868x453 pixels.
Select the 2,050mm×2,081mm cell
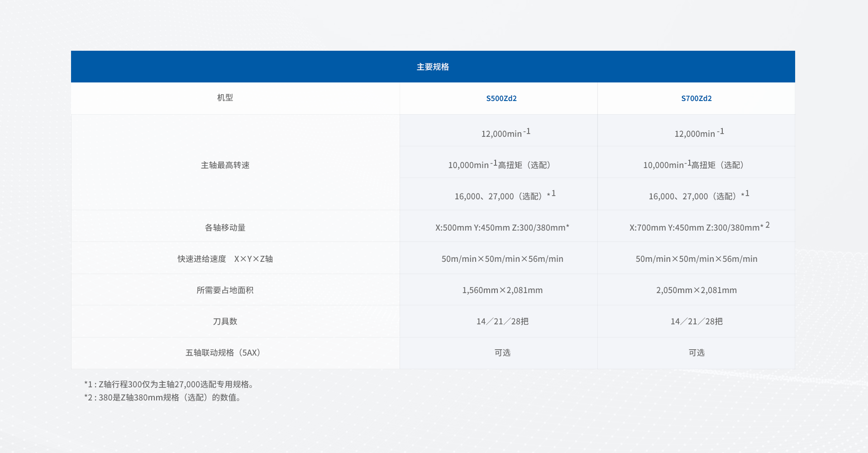point(696,289)
